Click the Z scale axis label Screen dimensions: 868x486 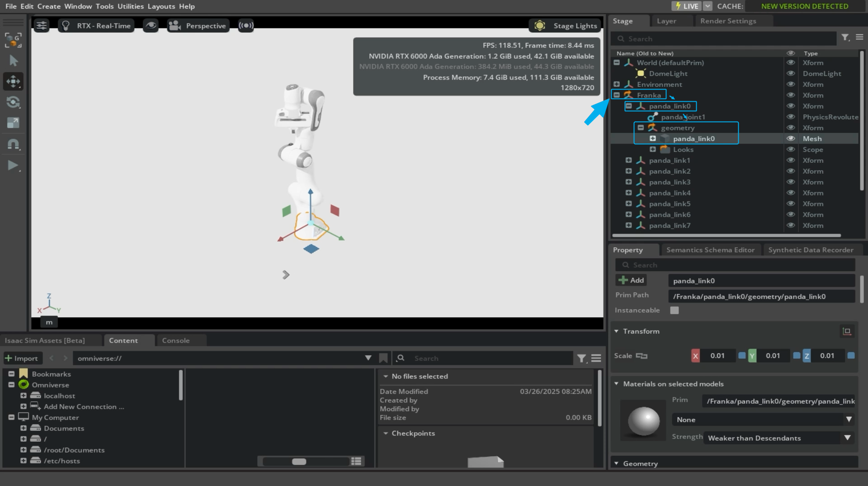click(x=807, y=356)
